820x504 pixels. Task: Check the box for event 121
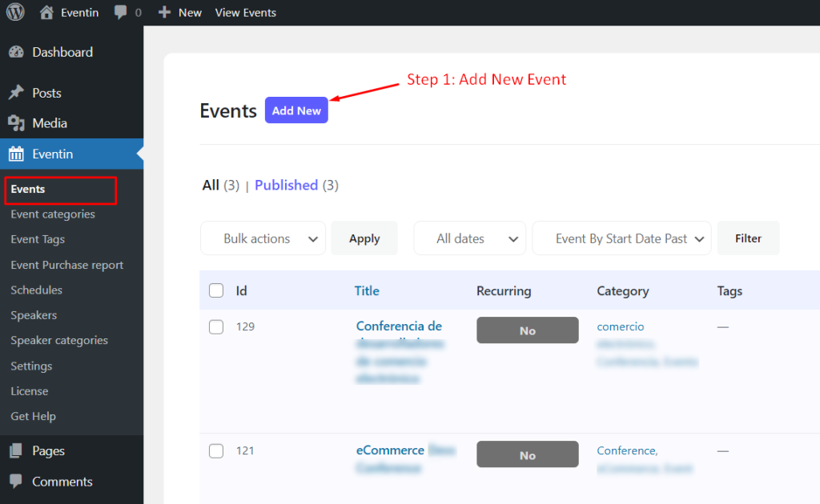coord(216,450)
